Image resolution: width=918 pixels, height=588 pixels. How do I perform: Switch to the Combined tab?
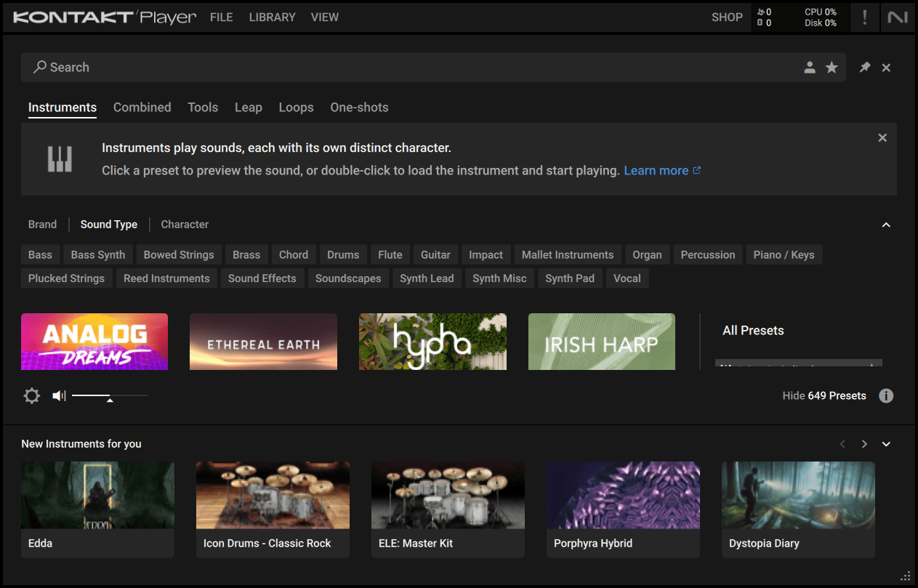[142, 108]
